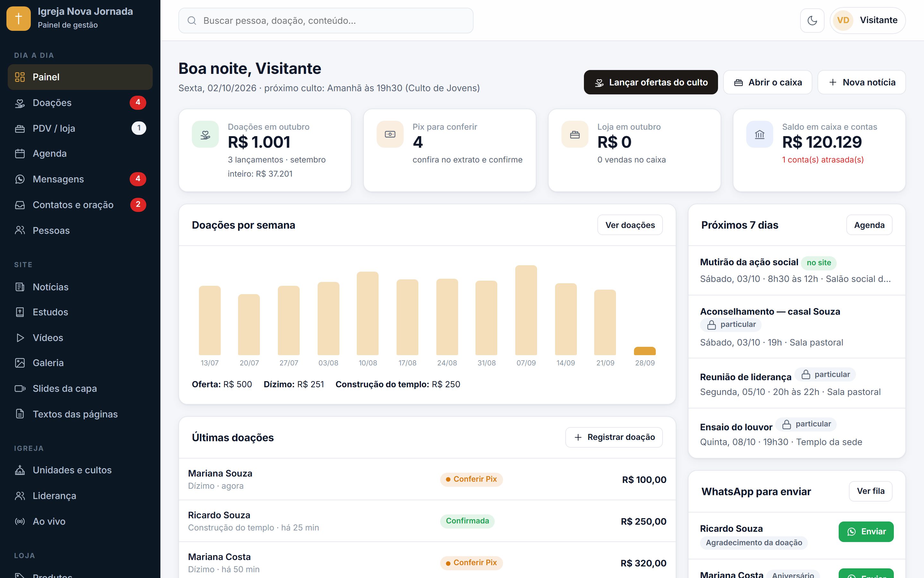Click the Confirmada badge for Ricardo Souza
924x578 pixels.
click(x=467, y=521)
